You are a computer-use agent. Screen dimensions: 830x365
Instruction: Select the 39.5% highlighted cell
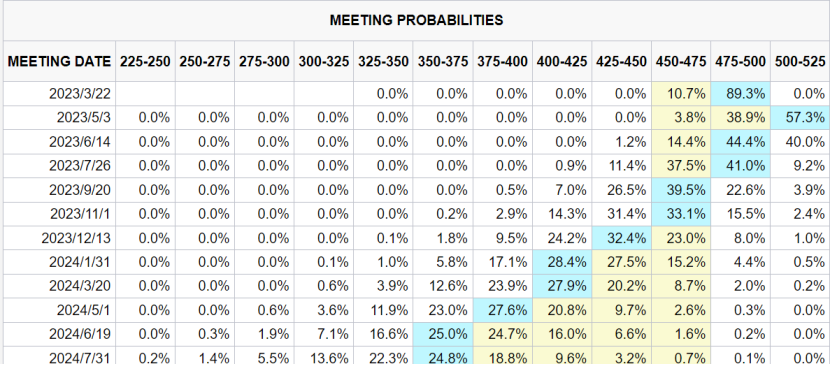pyautogui.click(x=681, y=190)
